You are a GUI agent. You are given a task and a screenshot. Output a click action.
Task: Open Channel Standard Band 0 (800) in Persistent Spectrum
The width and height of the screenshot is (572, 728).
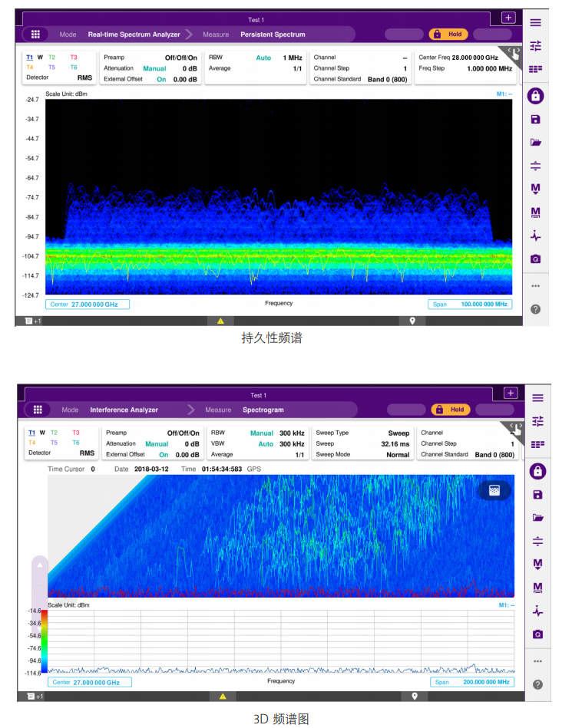tap(360, 79)
